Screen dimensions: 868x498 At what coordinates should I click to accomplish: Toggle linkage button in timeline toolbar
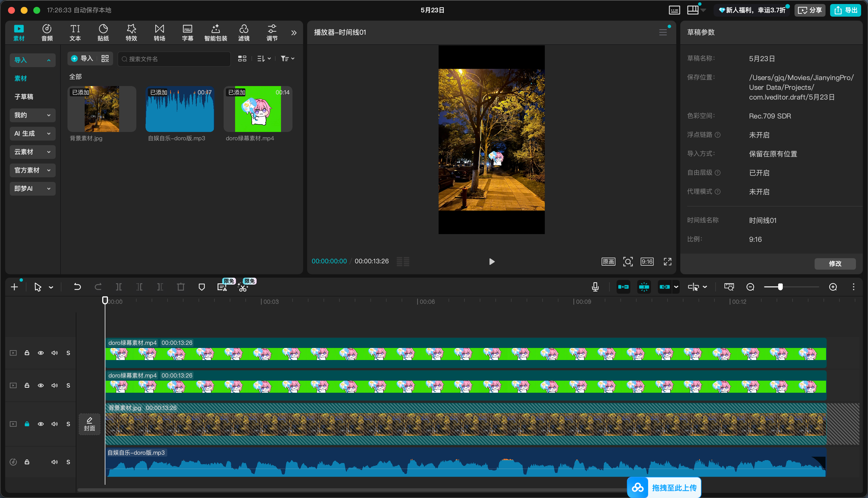click(x=664, y=287)
